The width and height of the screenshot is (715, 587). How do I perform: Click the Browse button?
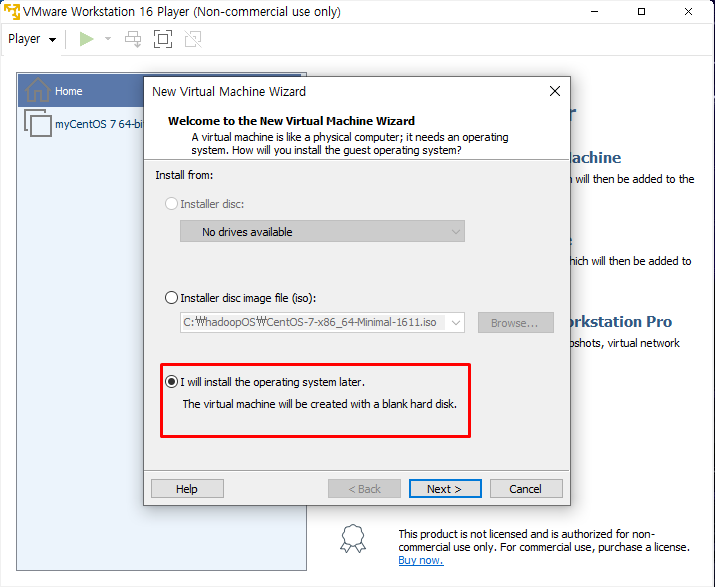516,323
